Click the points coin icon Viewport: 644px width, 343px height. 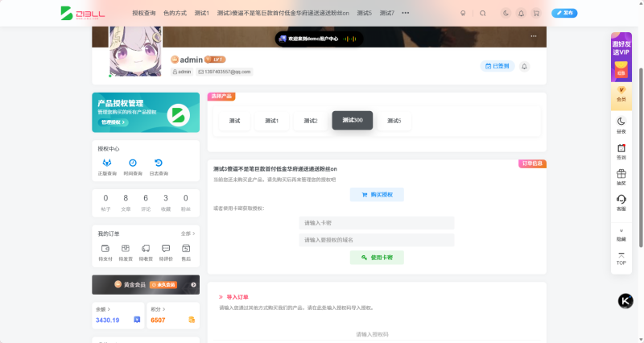(x=192, y=320)
